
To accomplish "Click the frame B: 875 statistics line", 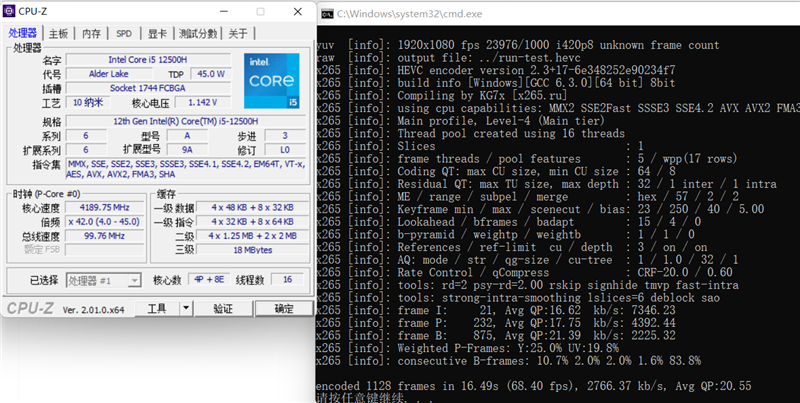I will [x=496, y=336].
